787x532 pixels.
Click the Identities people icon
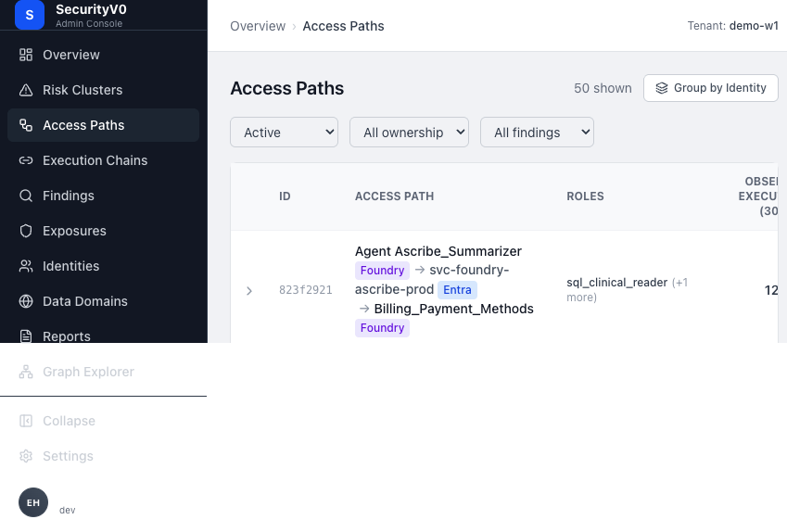tap(26, 266)
